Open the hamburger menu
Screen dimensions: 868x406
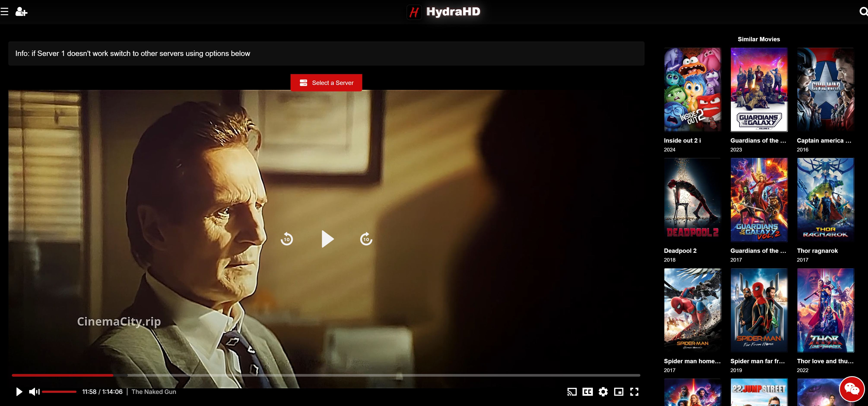point(4,12)
